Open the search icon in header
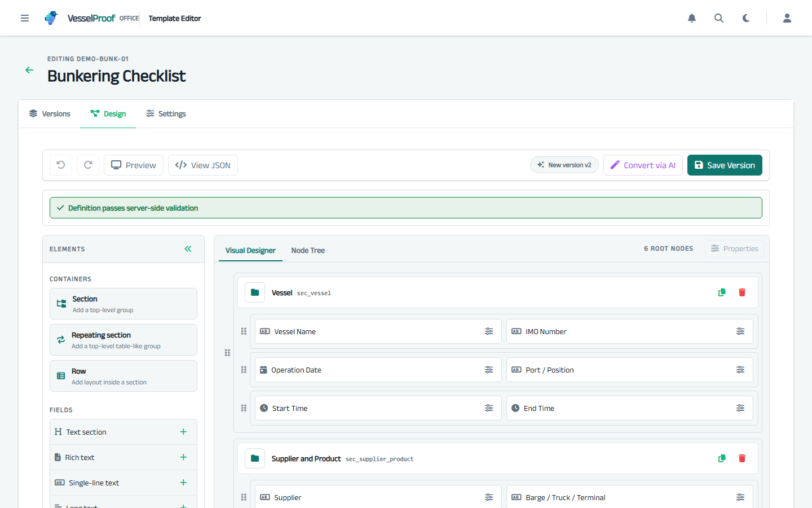This screenshot has height=508, width=812. click(719, 18)
